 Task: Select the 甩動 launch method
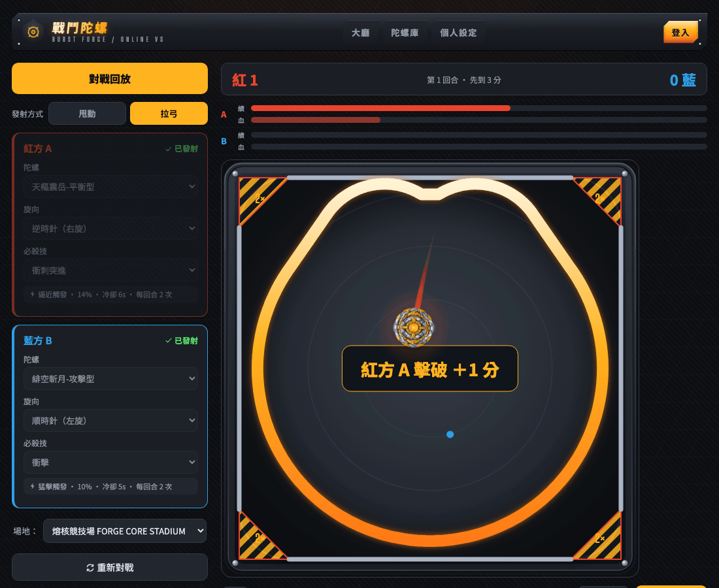87,114
